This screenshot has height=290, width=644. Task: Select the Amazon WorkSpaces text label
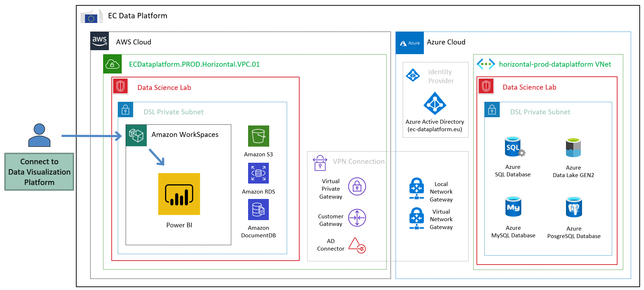point(185,134)
